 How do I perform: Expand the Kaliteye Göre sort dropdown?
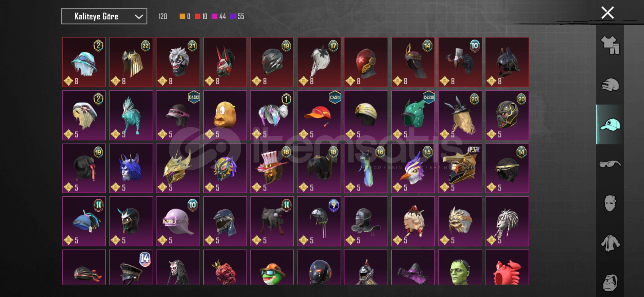(104, 16)
